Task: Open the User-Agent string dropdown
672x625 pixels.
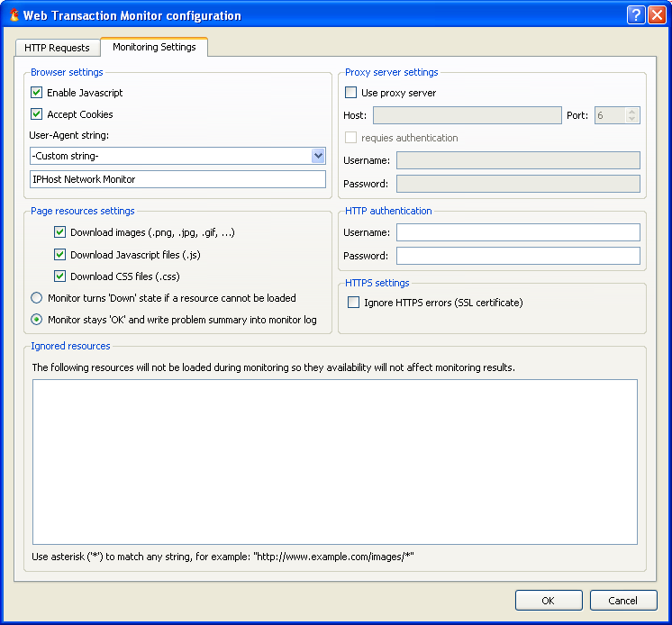Action: coord(318,156)
